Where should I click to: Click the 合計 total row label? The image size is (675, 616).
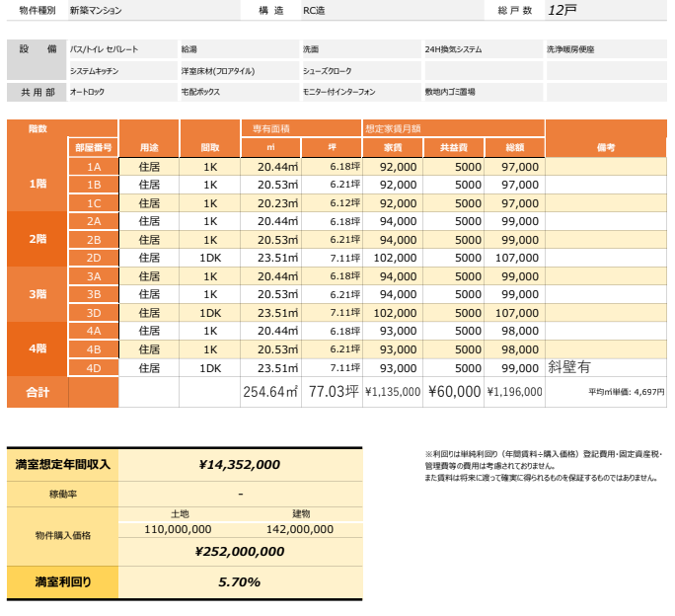tap(37, 392)
